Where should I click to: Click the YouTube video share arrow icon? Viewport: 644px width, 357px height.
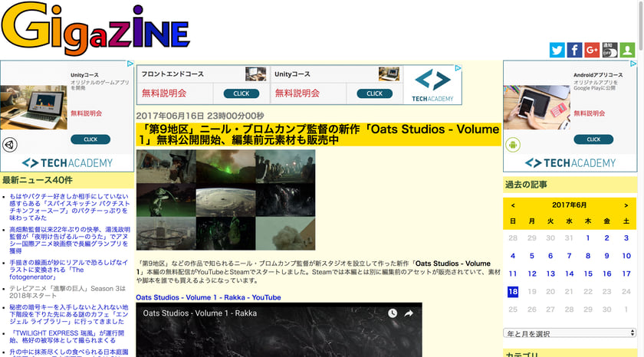[x=409, y=313]
